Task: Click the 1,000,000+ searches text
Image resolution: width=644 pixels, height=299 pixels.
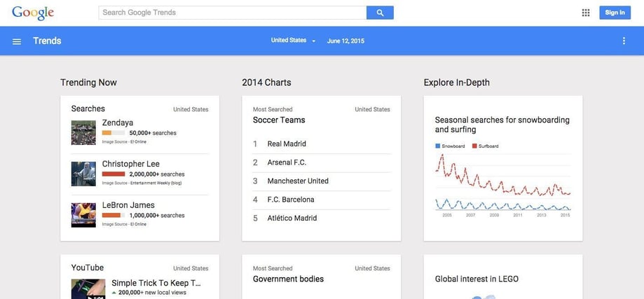Action: (x=157, y=216)
